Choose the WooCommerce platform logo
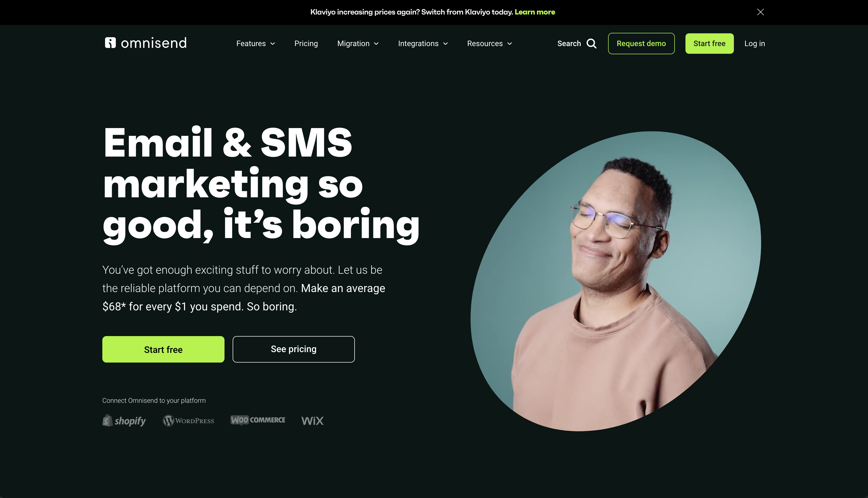Viewport: 868px width, 498px height. tap(258, 420)
